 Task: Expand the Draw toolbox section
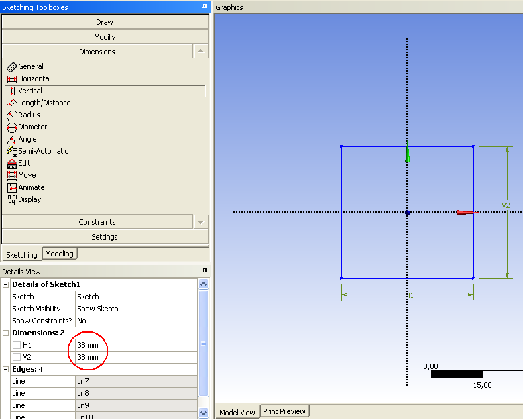[x=105, y=22]
